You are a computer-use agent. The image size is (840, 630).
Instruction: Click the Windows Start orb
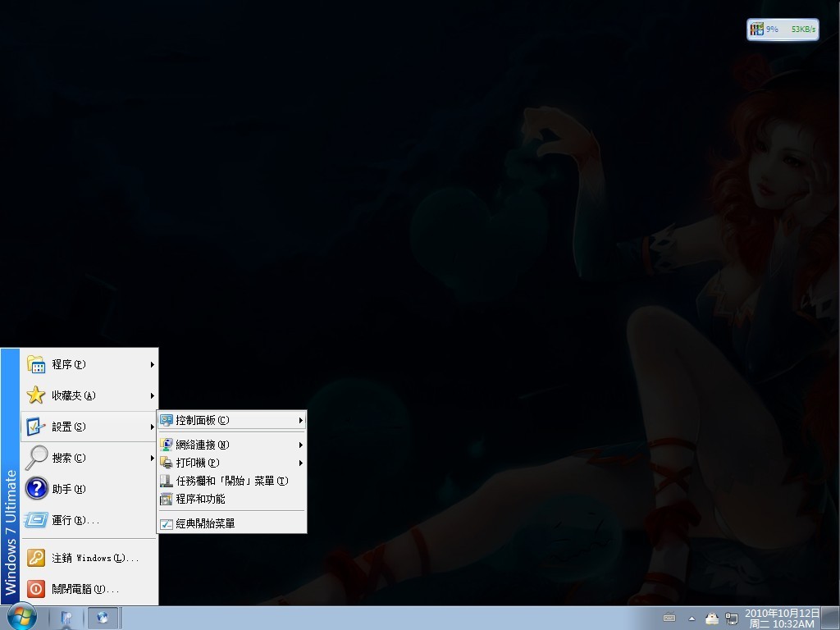coord(21,617)
